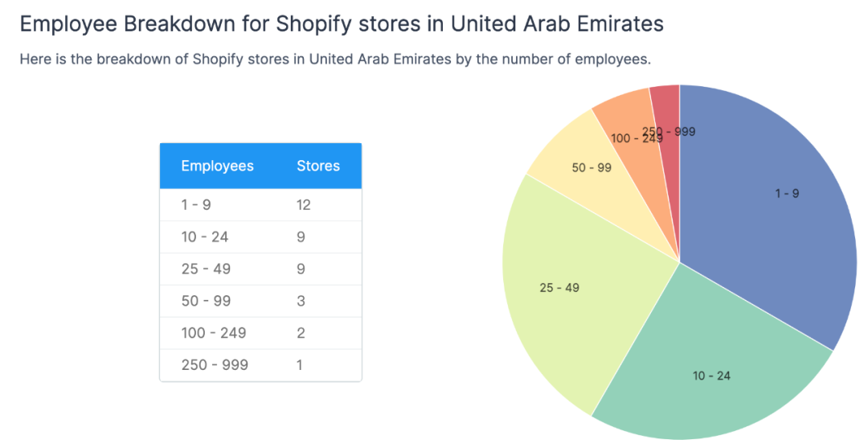Click the Employee Breakdown heading

342,24
